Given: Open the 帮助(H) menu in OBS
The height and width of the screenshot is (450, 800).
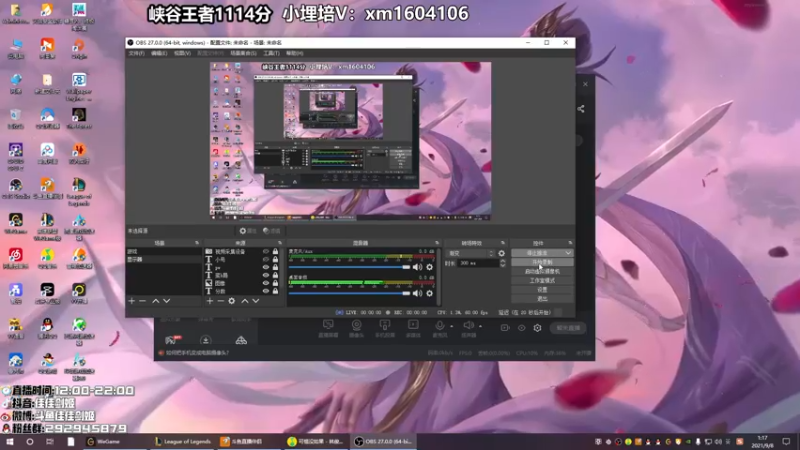Looking at the screenshot, I should pos(294,53).
